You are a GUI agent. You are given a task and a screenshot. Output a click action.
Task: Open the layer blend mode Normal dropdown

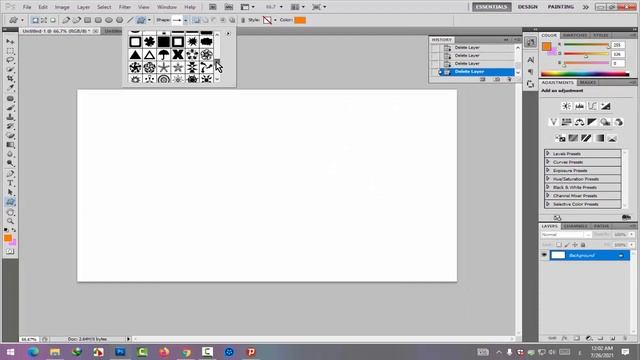point(566,235)
